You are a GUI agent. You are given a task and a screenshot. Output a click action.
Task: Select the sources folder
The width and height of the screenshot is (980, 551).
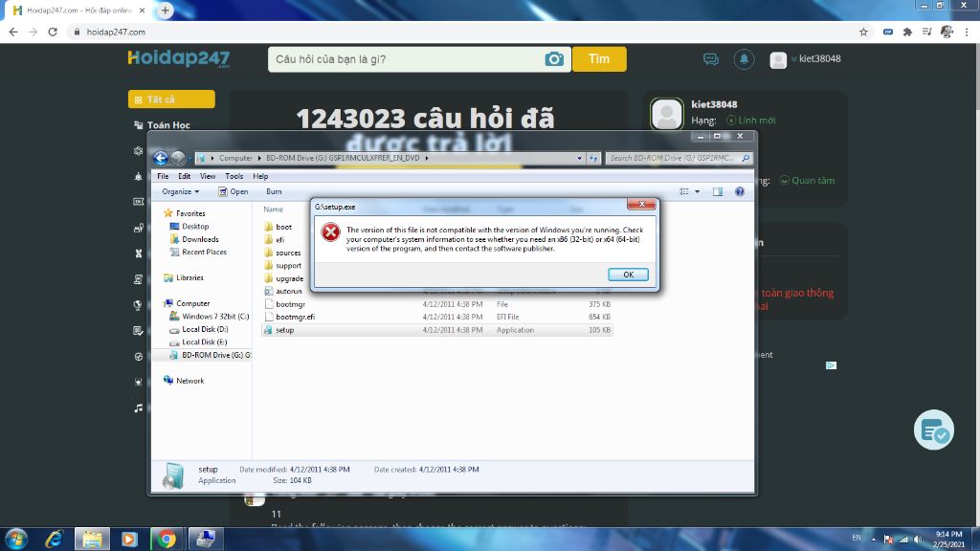[288, 253]
